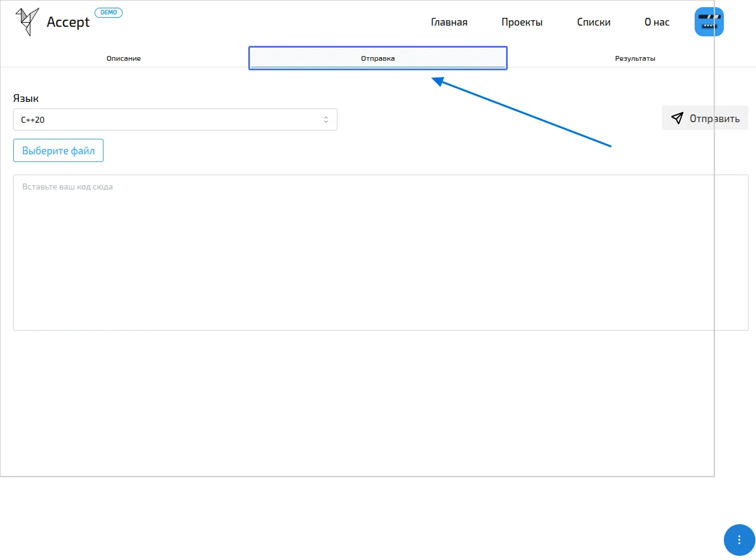The width and height of the screenshot is (756, 560).
Task: Click the paper plane send icon
Action: (677, 118)
